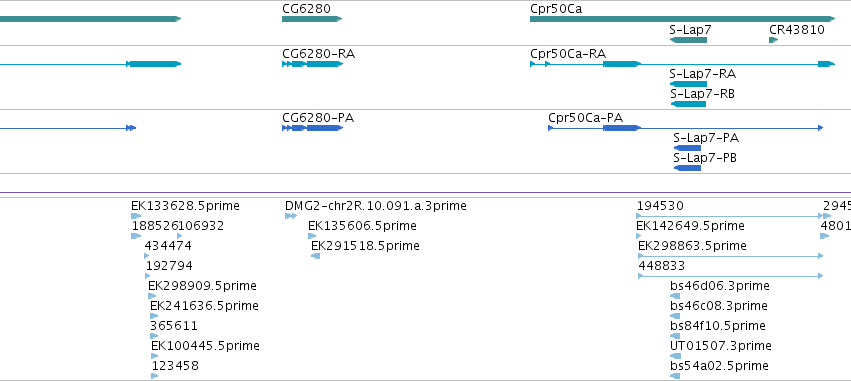Click the S-Lap7-RB transcript bar
Viewport: 851px width, 381px height.
688,104
